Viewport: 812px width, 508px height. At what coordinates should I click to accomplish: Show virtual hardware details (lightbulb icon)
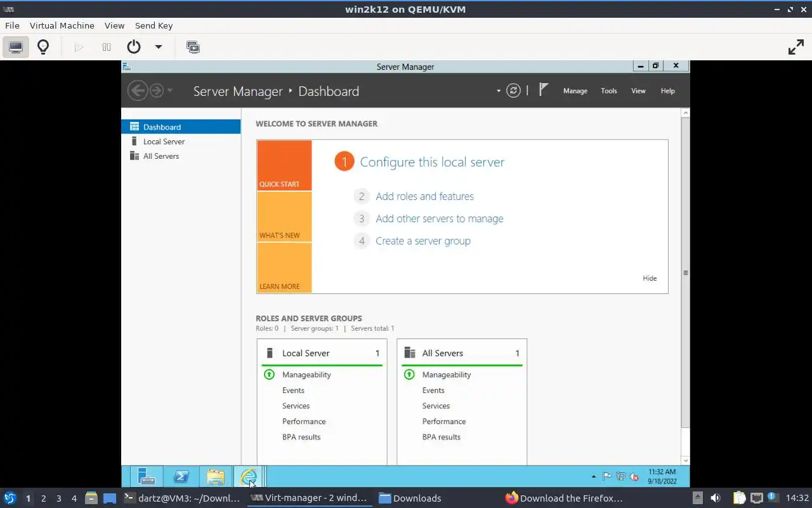click(x=43, y=47)
